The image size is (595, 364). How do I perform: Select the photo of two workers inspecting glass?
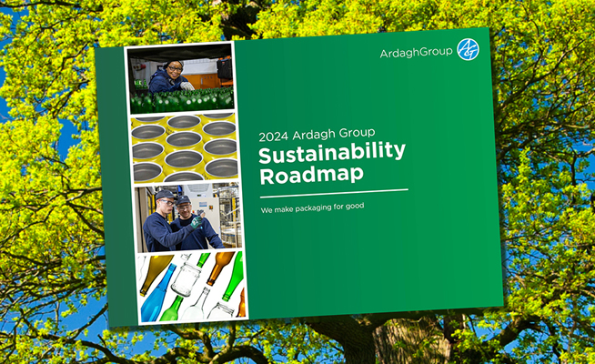click(x=188, y=217)
